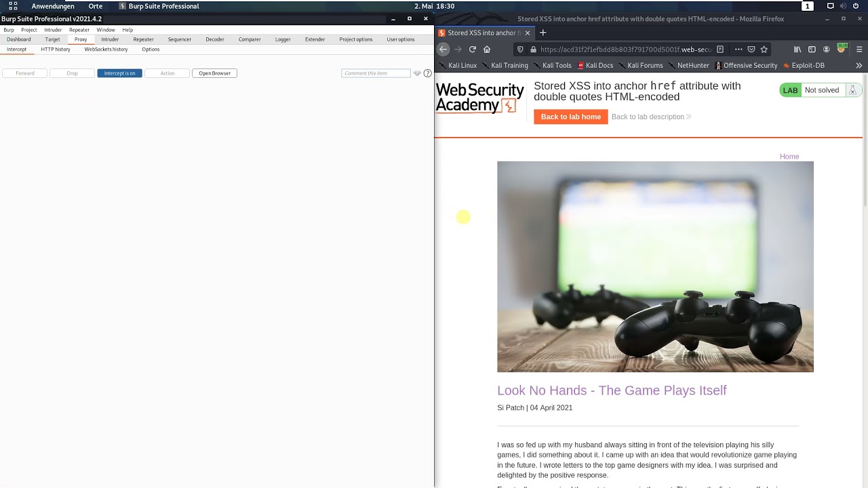Click the lab flask icon
This screenshot has width=868, height=488.
pyautogui.click(x=852, y=90)
